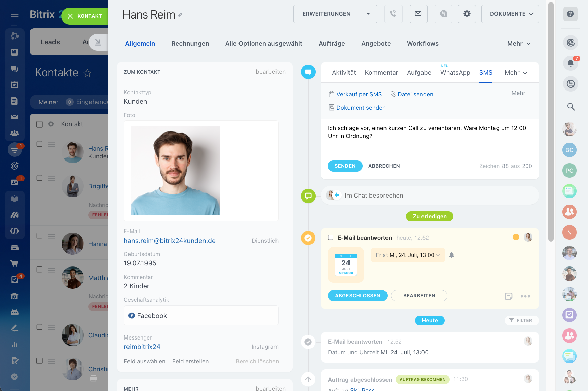
Task: Click the reminder bell next to Frist
Action: click(x=452, y=255)
